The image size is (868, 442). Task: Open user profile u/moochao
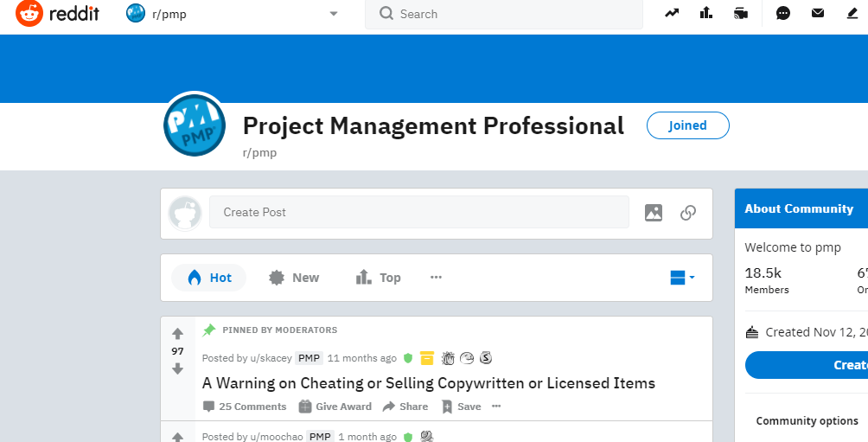(277, 437)
